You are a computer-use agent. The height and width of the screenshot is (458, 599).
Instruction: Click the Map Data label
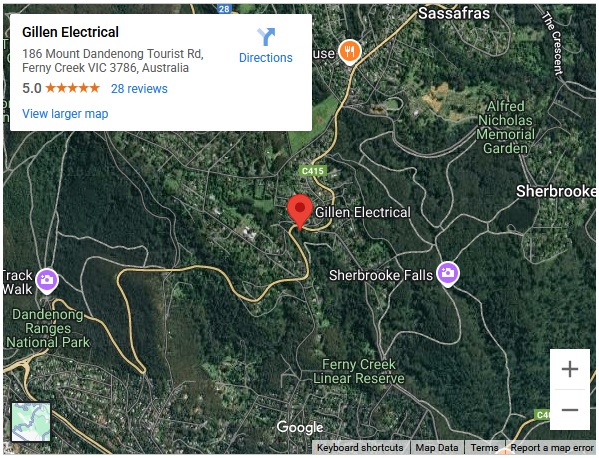pos(437,447)
